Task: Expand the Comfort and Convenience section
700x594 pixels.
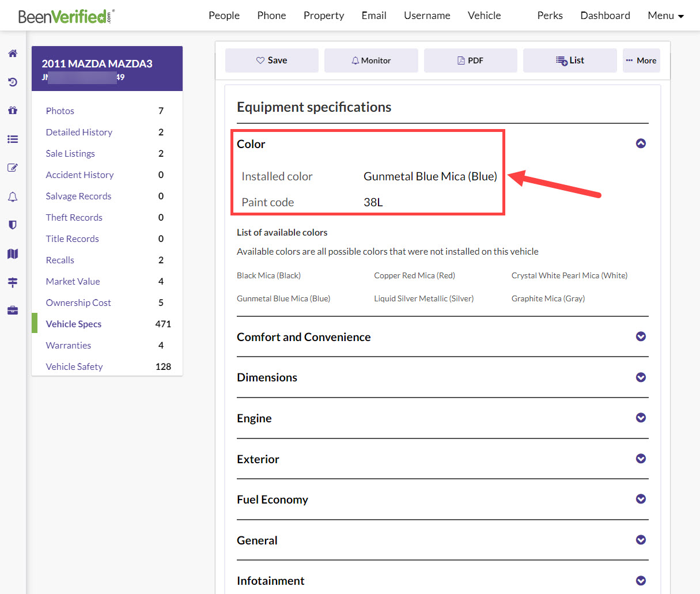Action: click(x=641, y=336)
